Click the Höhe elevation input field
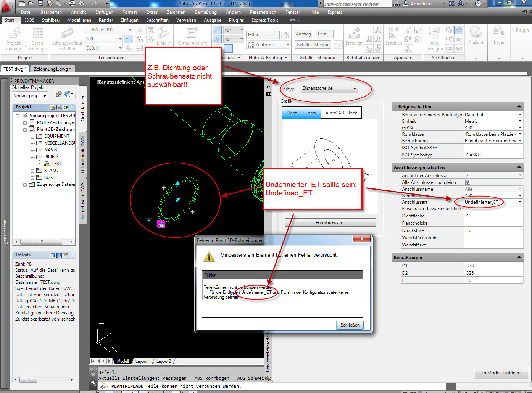The image size is (532, 393). coord(263,35)
